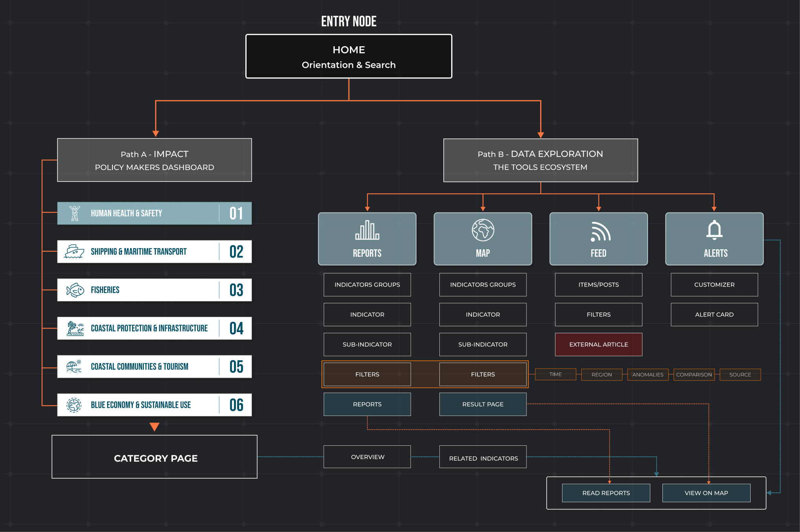
Task: Select Path B Data Exploration box
Action: coord(541,160)
